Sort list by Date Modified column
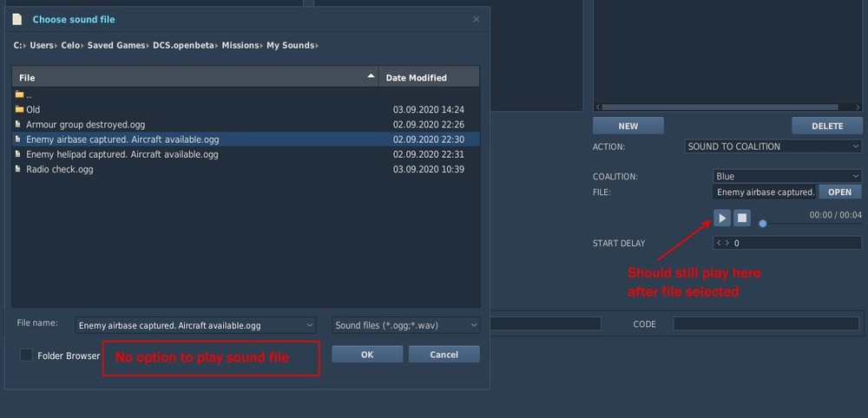The image size is (868, 418). click(x=429, y=77)
